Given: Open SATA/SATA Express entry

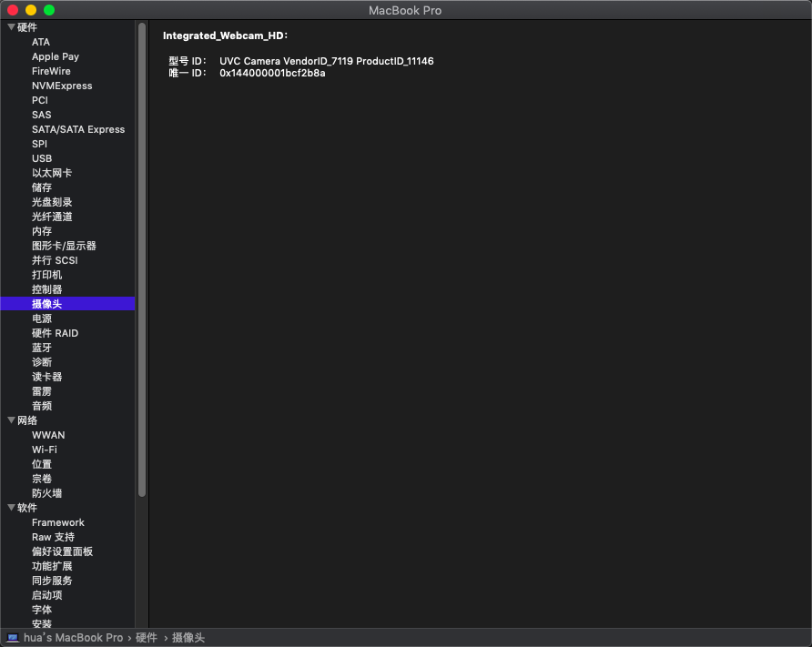Looking at the screenshot, I should pos(78,129).
